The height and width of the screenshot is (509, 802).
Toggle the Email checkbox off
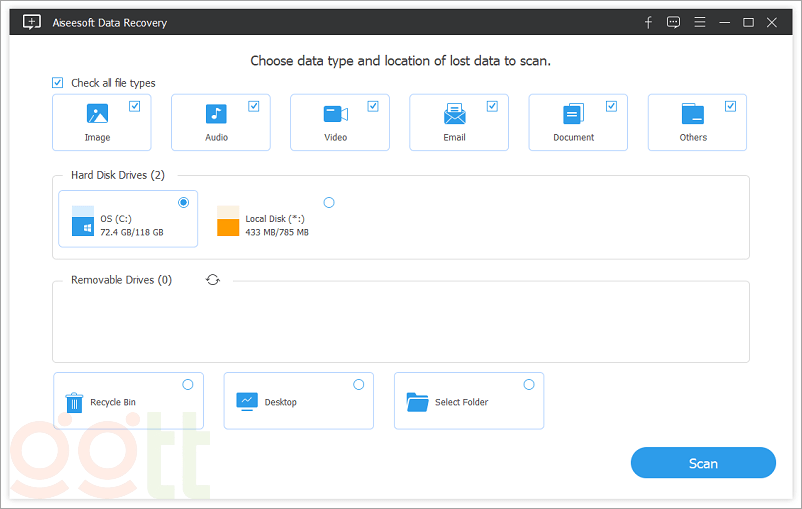point(492,106)
